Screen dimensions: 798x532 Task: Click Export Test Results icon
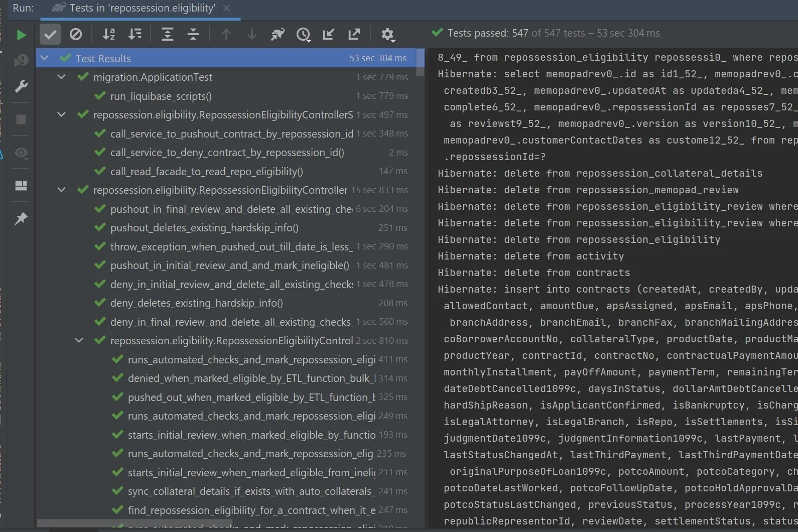coord(354,34)
